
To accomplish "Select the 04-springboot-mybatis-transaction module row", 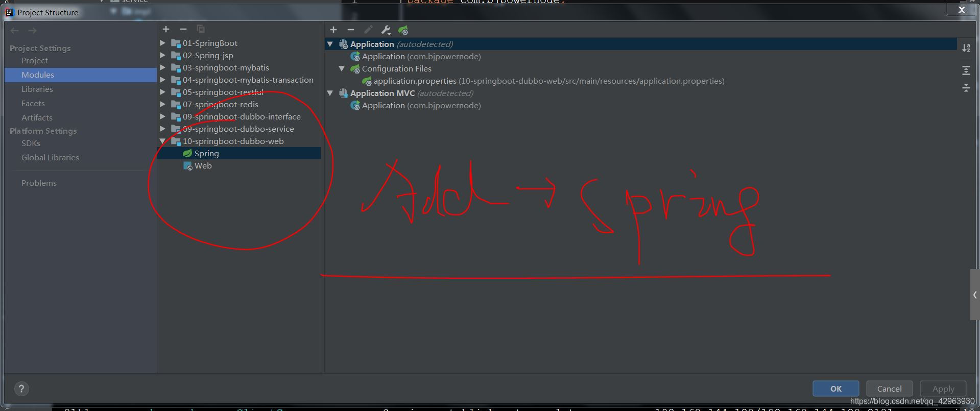I will [x=239, y=80].
